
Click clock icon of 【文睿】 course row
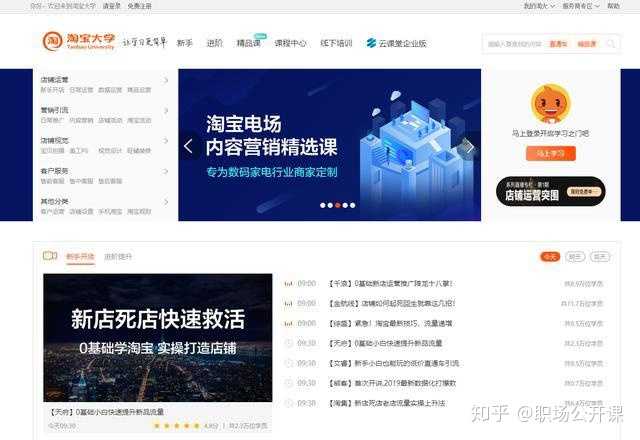tap(289, 363)
